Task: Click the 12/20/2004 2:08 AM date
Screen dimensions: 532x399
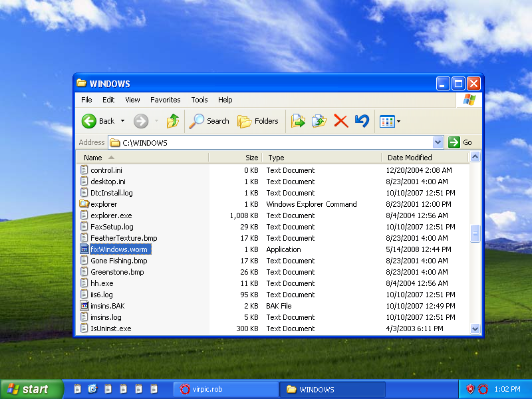Action: (419, 170)
